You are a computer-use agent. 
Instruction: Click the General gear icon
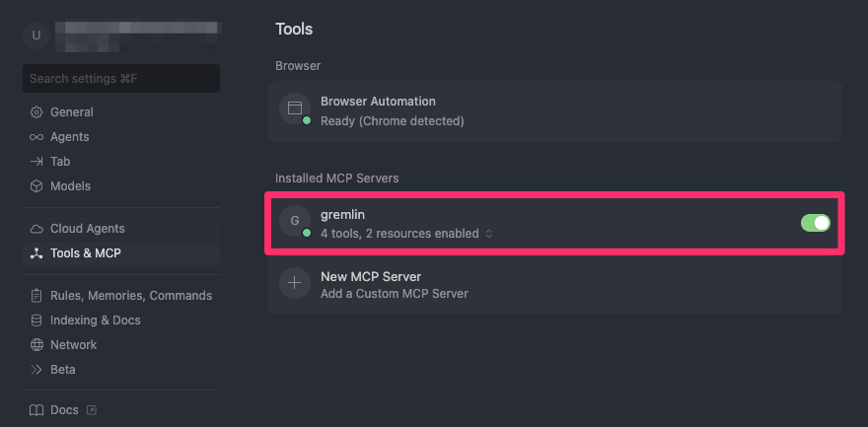pyautogui.click(x=36, y=112)
